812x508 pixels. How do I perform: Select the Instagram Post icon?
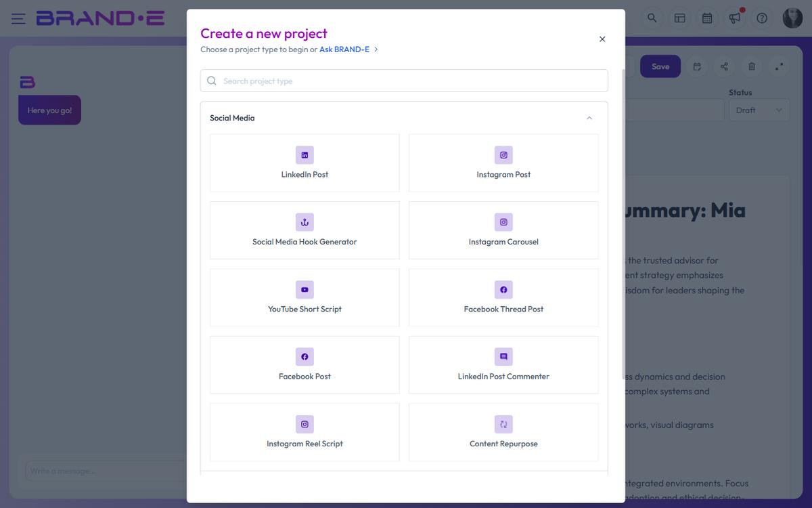503,155
